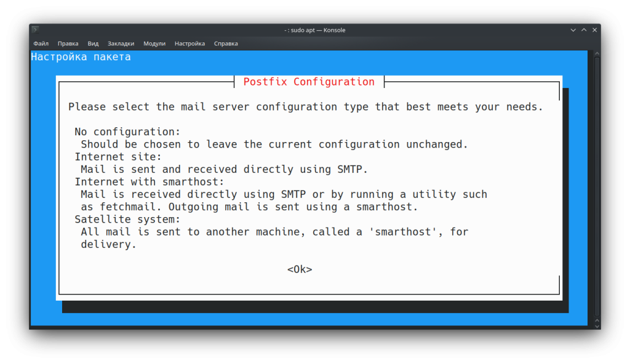The image size is (630, 364).
Task: Click the Konsole terminal icon in title bar
Action: [35, 30]
